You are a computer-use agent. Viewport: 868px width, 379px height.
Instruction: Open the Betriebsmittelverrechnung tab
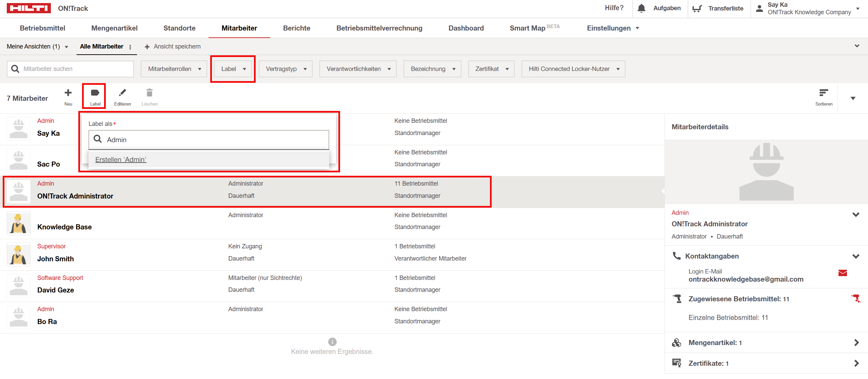pyautogui.click(x=379, y=28)
